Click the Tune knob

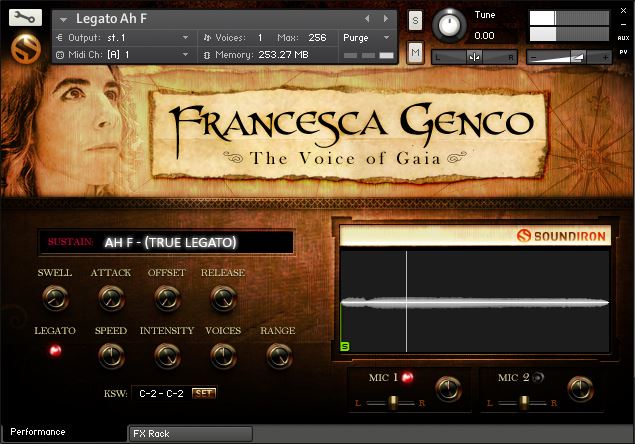(453, 25)
